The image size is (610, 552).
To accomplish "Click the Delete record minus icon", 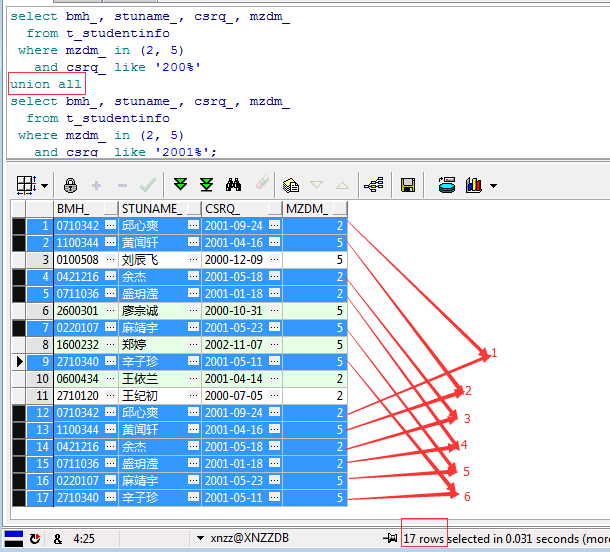I will click(x=122, y=185).
